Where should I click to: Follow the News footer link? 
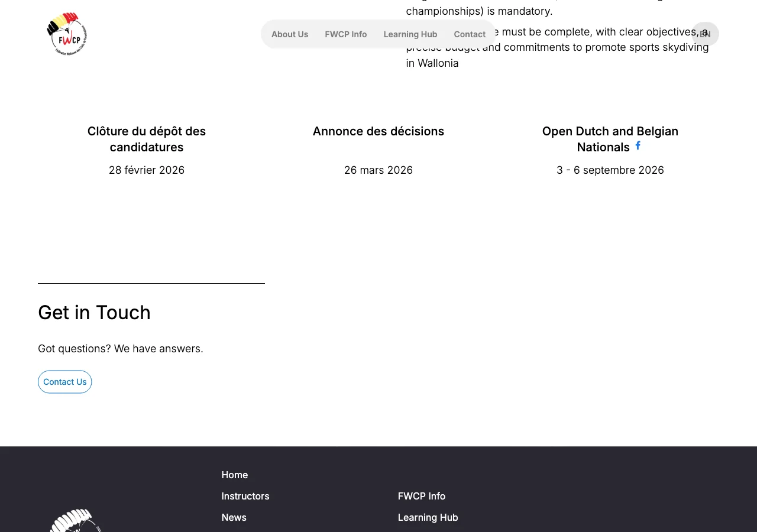(234, 517)
